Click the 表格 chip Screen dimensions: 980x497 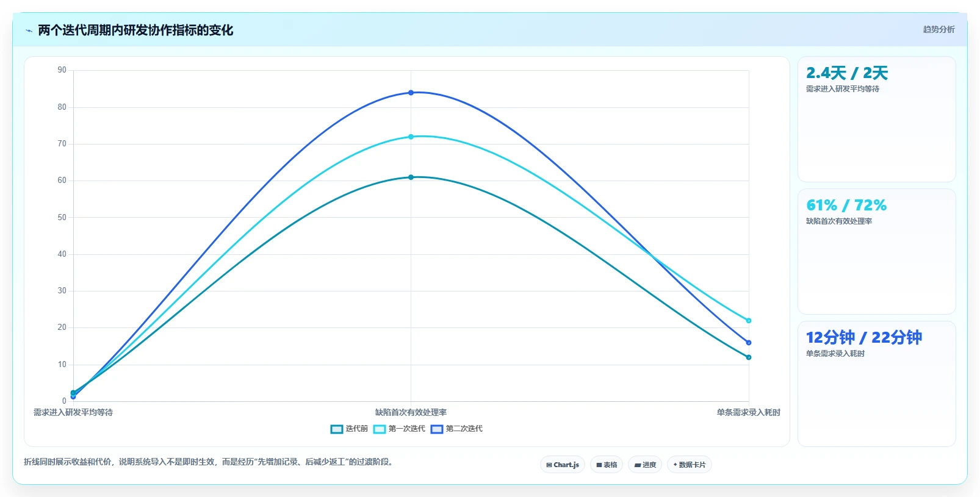point(607,465)
